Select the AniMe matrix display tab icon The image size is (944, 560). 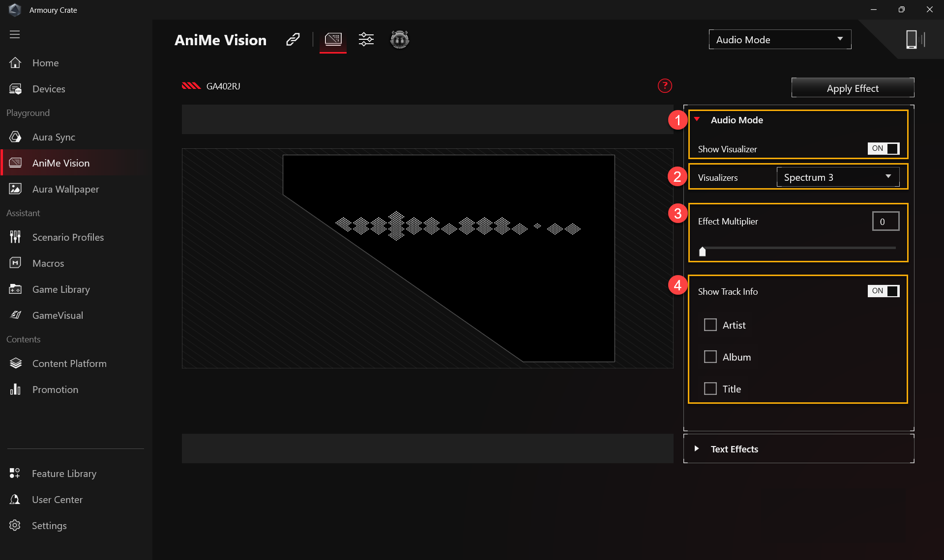333,39
